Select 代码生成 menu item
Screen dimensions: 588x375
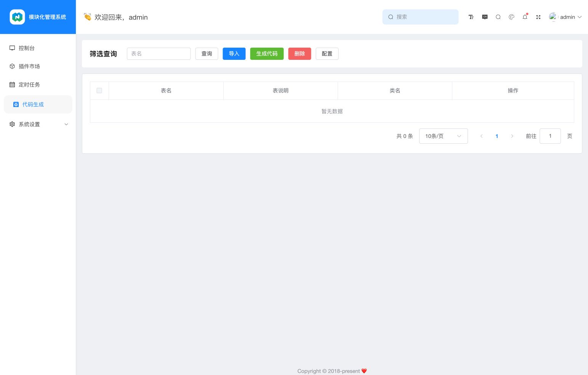(38, 104)
